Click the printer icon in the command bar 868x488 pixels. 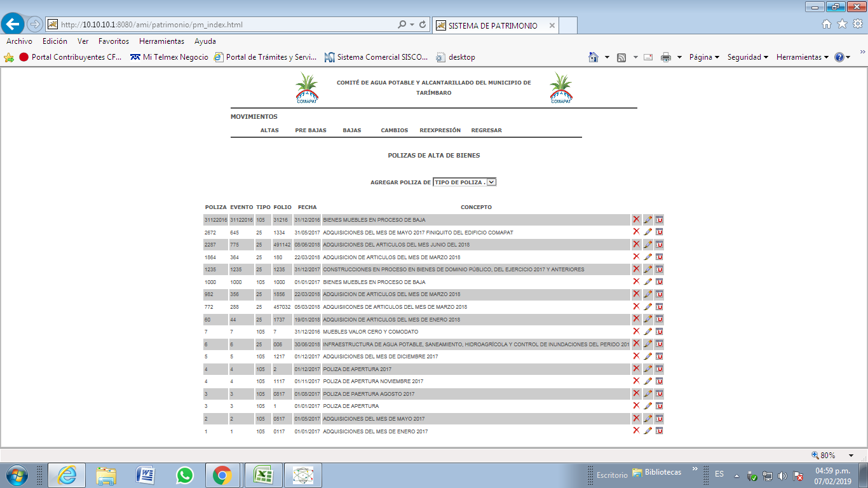coord(665,57)
